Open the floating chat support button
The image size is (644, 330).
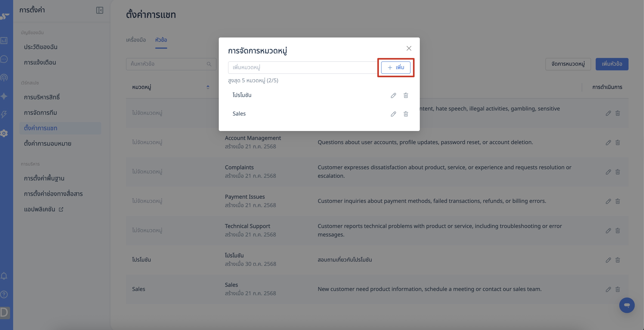coord(627,305)
